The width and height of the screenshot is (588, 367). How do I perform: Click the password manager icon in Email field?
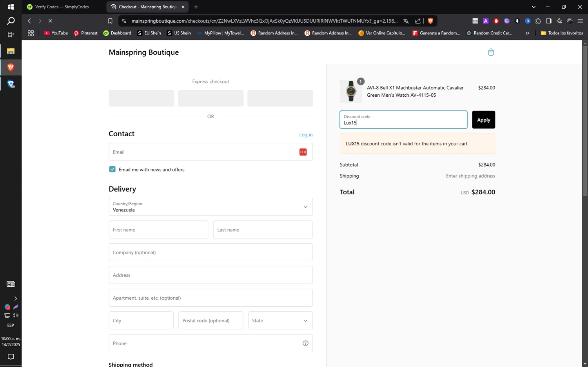coord(303,152)
